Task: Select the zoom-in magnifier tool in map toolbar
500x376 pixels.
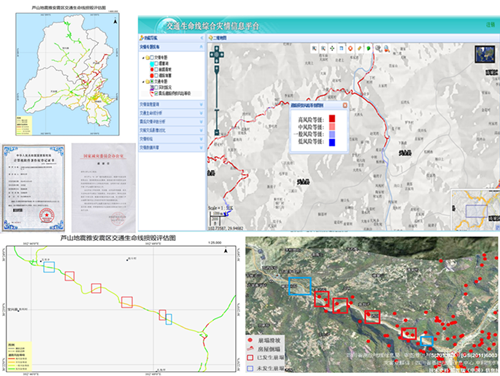Action: click(314, 49)
